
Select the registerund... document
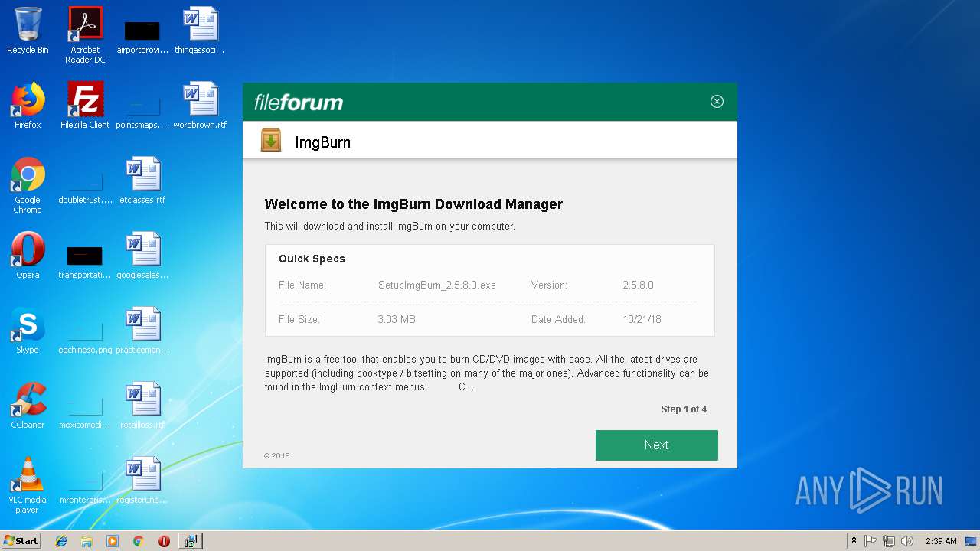click(x=142, y=481)
